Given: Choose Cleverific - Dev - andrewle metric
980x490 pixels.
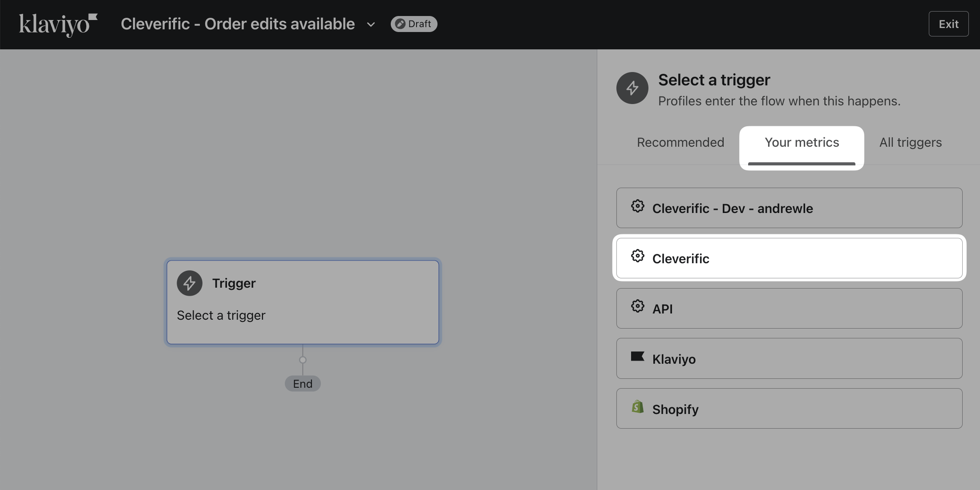Looking at the screenshot, I should pos(789,208).
